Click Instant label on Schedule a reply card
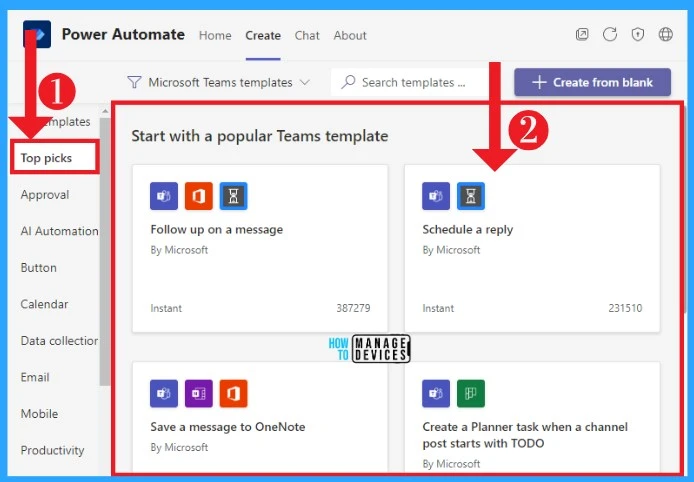Screen dimensions: 694x482 [438, 308]
